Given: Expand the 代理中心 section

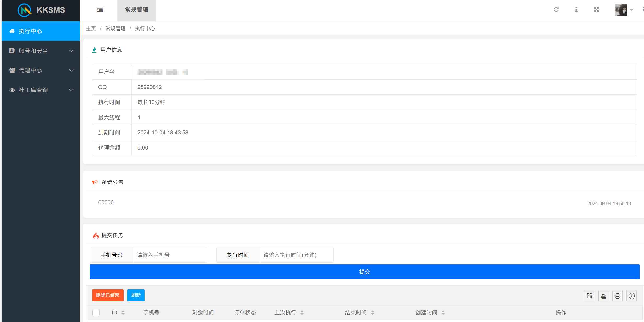Looking at the screenshot, I should (x=40, y=70).
